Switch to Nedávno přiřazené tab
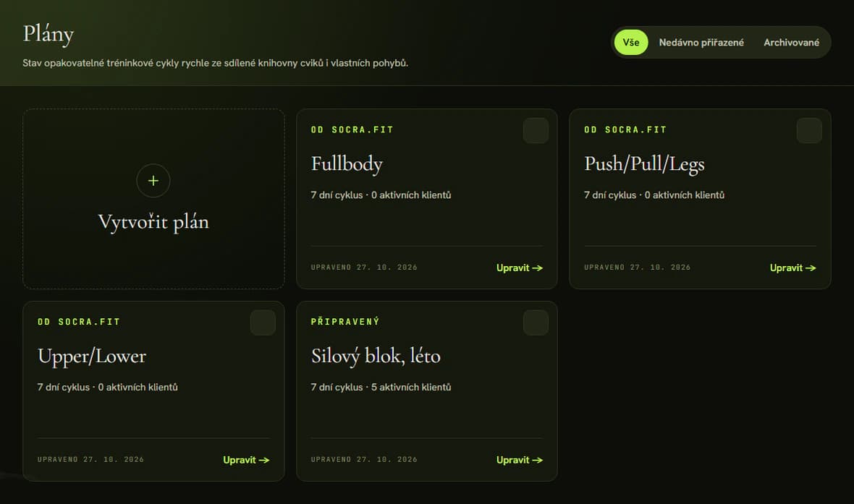This screenshot has height=504, width=854. pyautogui.click(x=701, y=43)
